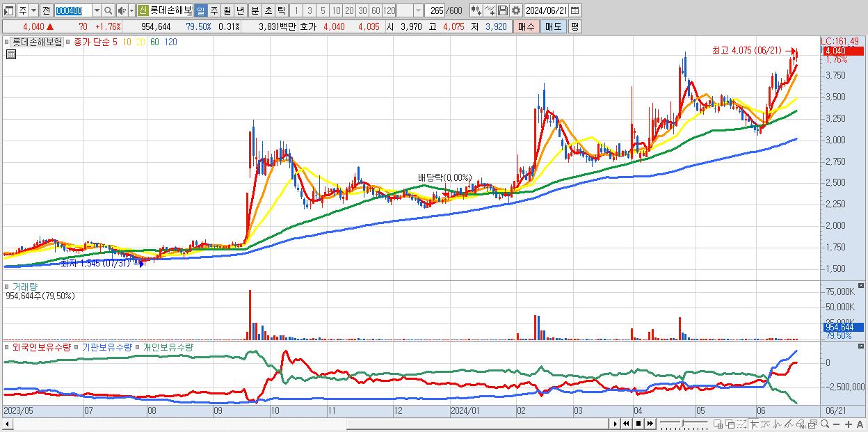Click the 20-day moving average legend
The height and width of the screenshot is (432, 868).
[140, 42]
